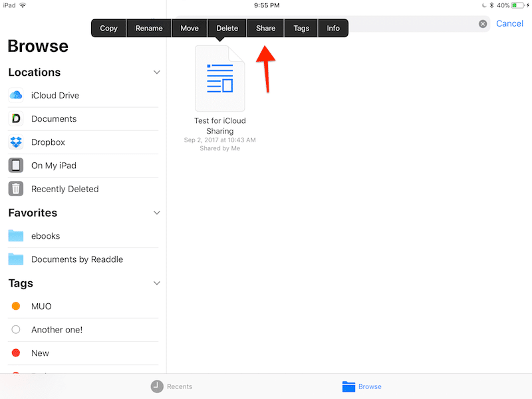This screenshot has height=399, width=532.
Task: Collapse the Locations section
Action: pyautogui.click(x=157, y=72)
